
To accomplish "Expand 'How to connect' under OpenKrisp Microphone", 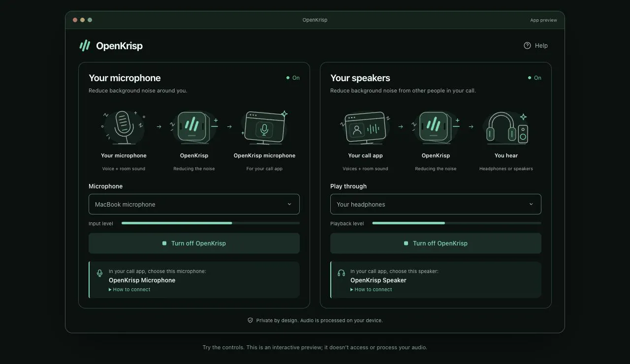I will (x=129, y=289).
